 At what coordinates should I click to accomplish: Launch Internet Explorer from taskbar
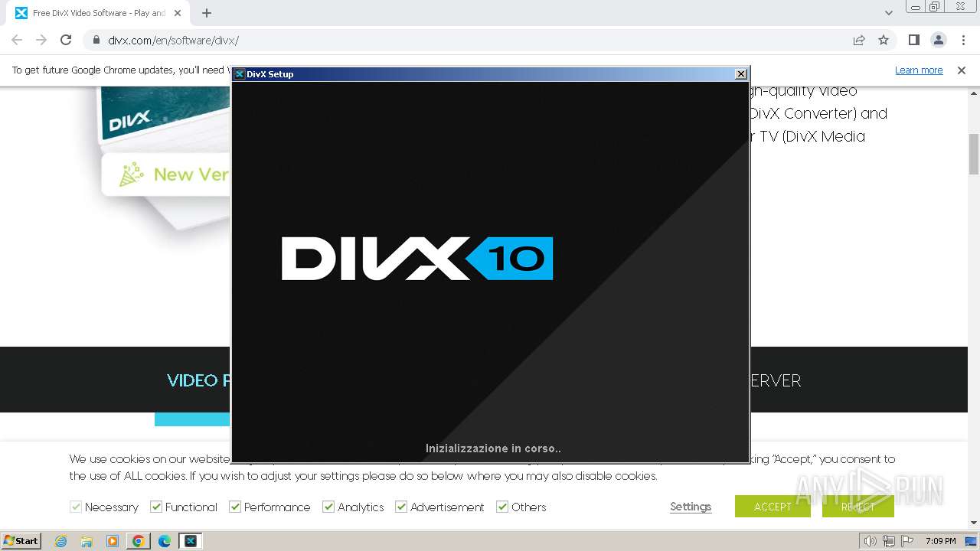(x=61, y=541)
